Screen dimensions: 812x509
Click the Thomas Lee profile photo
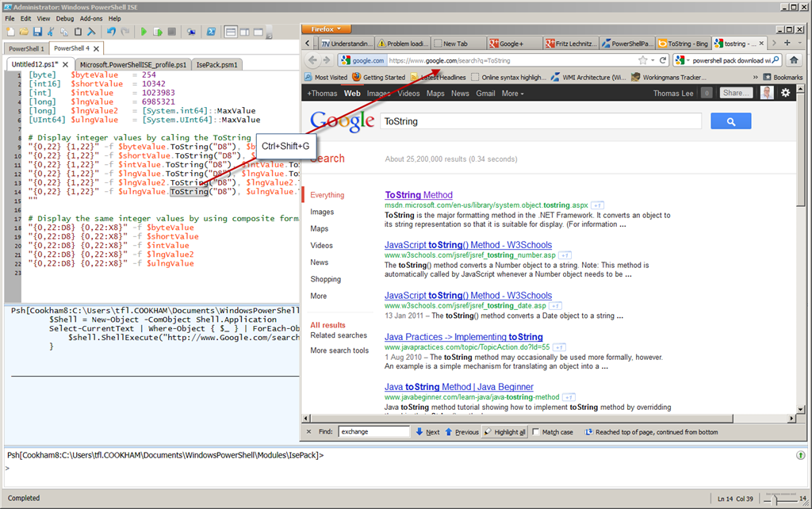(767, 93)
